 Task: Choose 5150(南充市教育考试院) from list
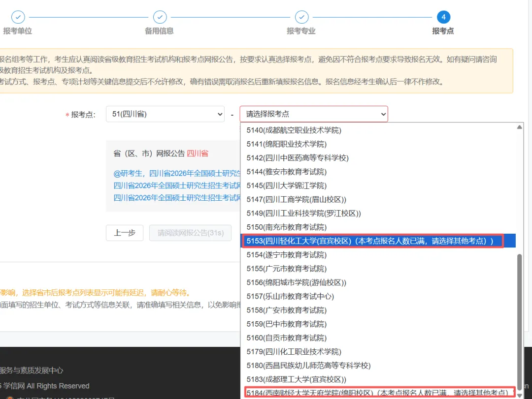coord(287,227)
